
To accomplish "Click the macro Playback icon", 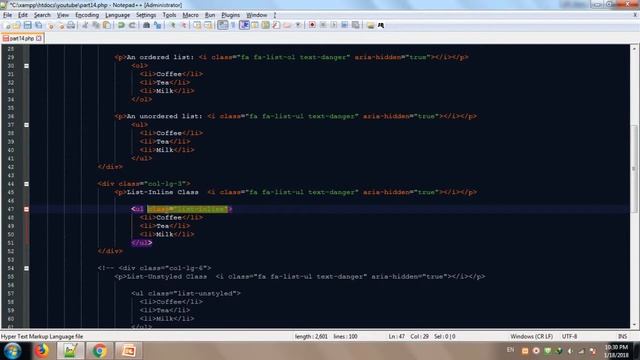I will 334,25.
